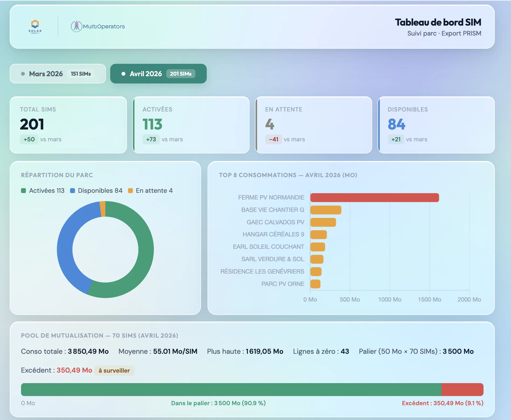
Task: Click 'Suivi parc · Export PRISM' subtitle
Action: [x=444, y=33]
